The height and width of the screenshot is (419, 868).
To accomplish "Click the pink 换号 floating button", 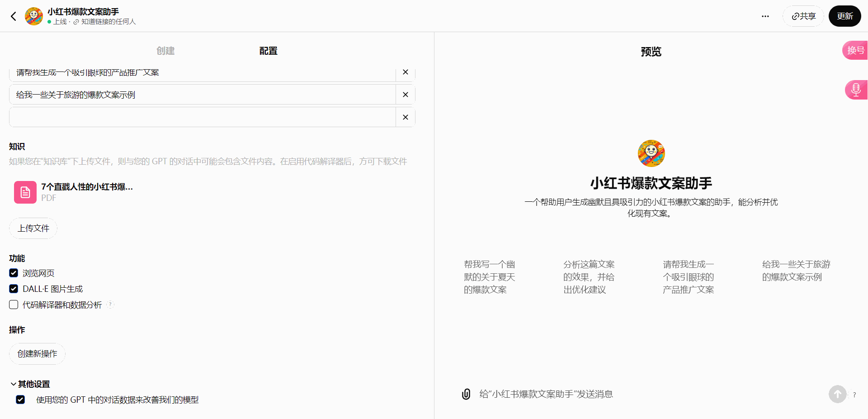I will [855, 50].
